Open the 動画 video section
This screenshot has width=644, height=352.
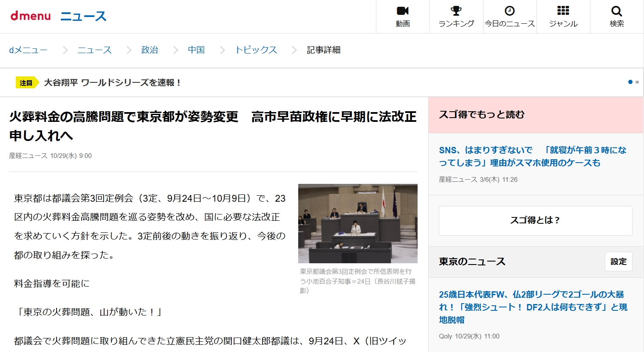click(403, 17)
